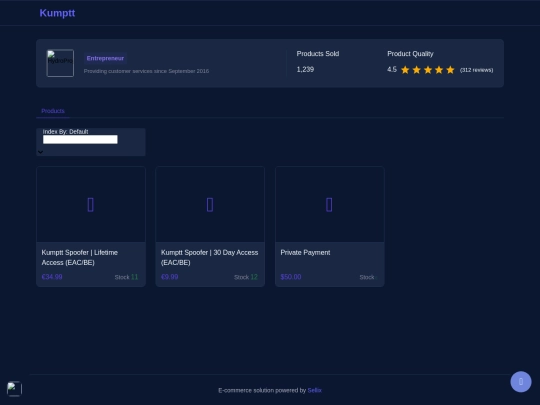Viewport: 540px width, 405px height.
Task: Switch to the Products tab
Action: [53, 111]
